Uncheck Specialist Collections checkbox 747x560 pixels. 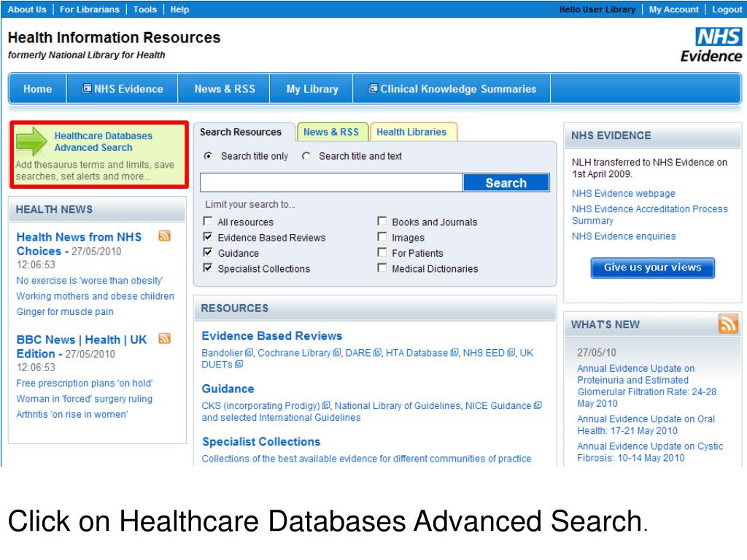click(208, 268)
